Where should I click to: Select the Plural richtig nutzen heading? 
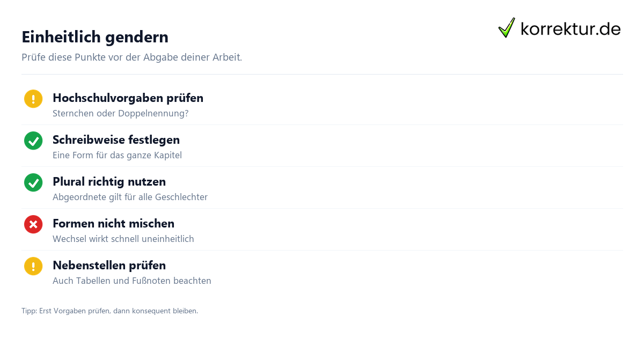[109, 182]
